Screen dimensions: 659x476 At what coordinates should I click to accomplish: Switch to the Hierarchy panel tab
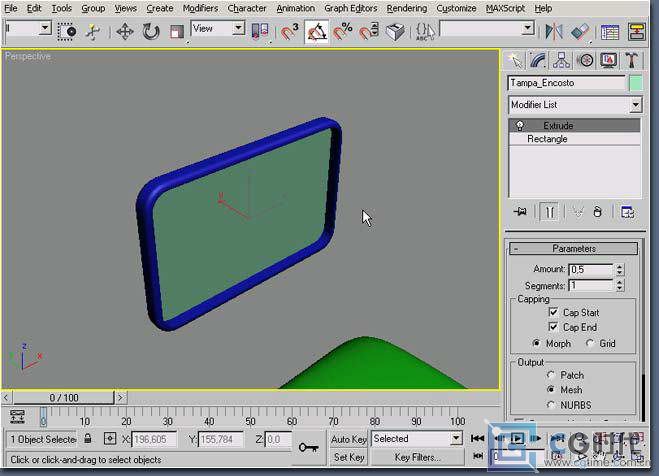[x=561, y=60]
